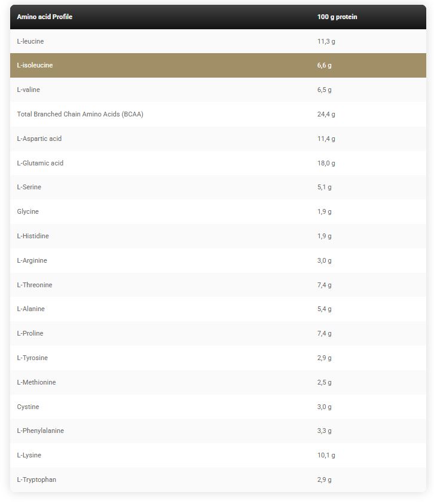Click the L-Arginine label
Image resolution: width=434 pixels, height=504 pixels.
click(32, 260)
